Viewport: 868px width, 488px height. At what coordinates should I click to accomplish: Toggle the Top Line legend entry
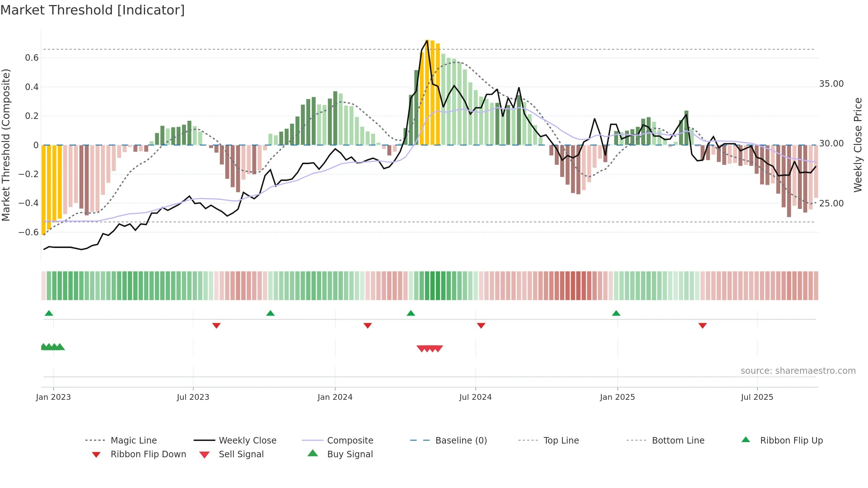[548, 440]
